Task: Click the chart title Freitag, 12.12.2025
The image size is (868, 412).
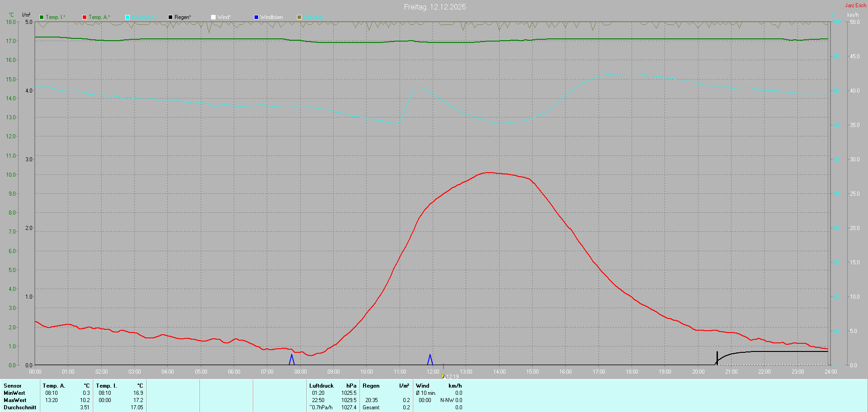Action: click(x=434, y=7)
